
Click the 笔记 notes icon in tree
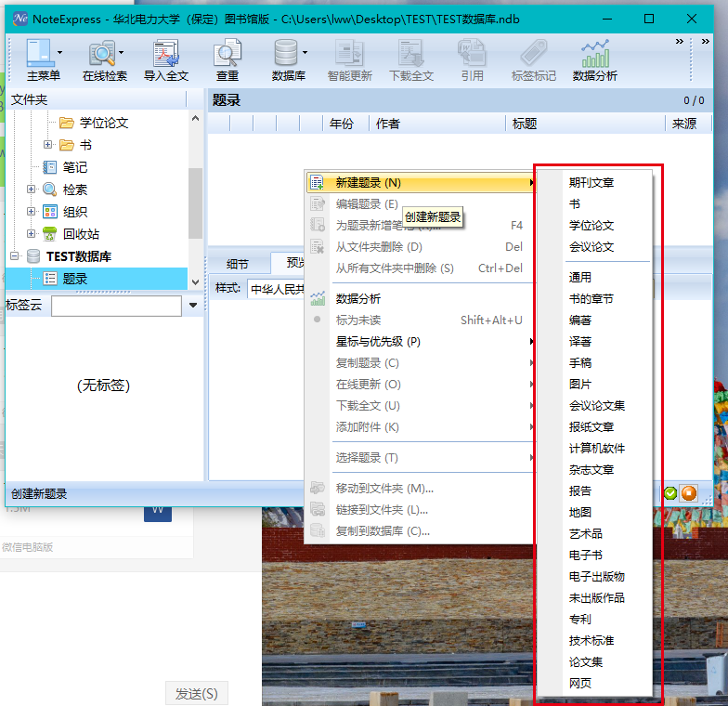[50, 167]
